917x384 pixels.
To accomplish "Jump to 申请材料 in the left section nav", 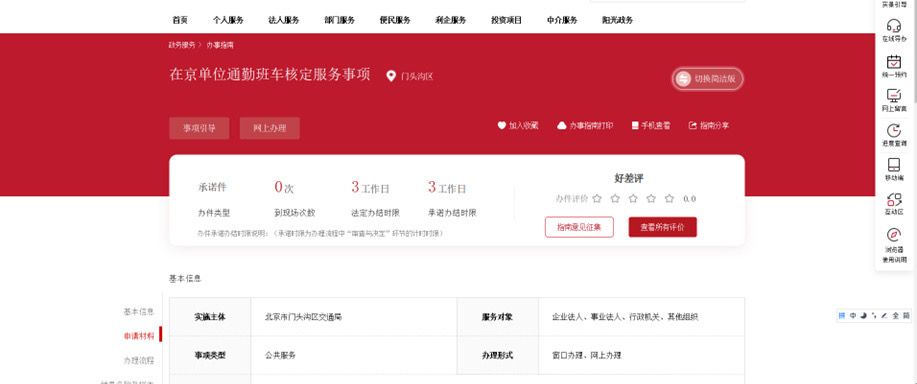I will pyautogui.click(x=139, y=336).
